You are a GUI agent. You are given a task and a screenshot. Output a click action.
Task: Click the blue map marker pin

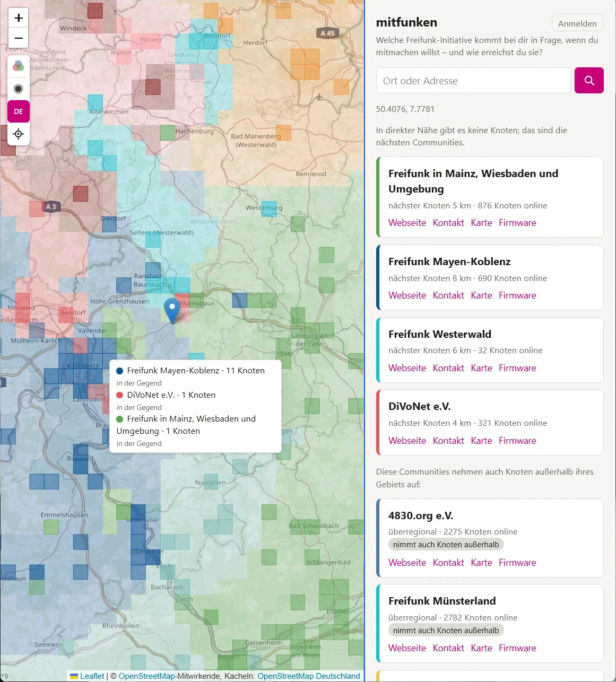(x=172, y=311)
